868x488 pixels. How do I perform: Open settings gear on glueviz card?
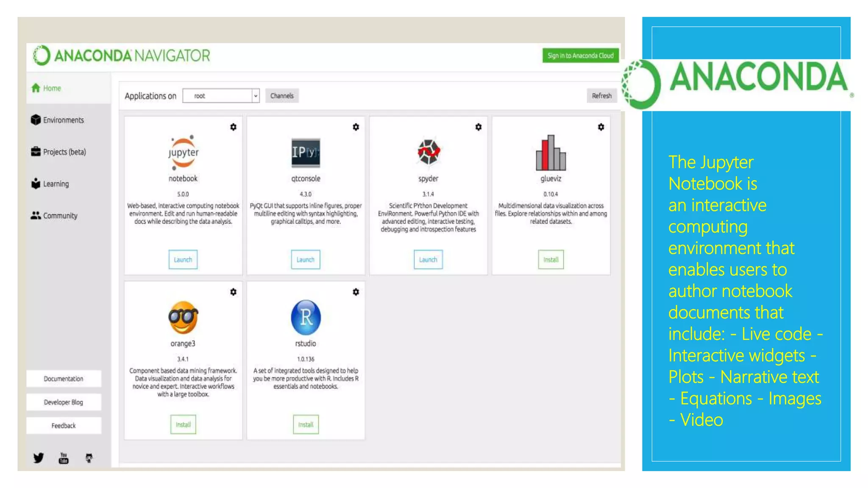point(601,127)
